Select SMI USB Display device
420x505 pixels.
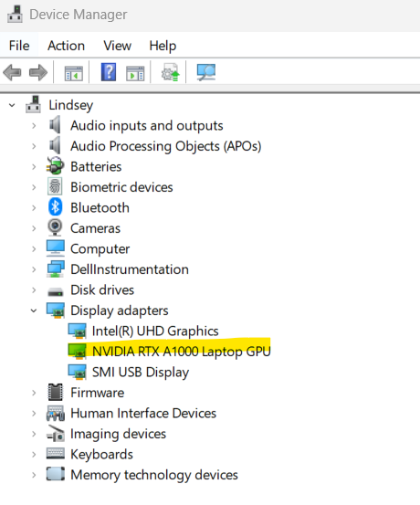click(141, 373)
